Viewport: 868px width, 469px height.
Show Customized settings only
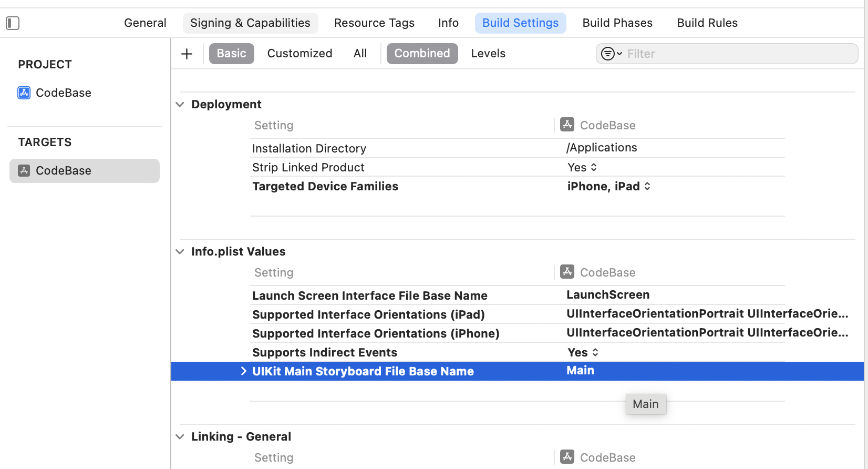299,54
